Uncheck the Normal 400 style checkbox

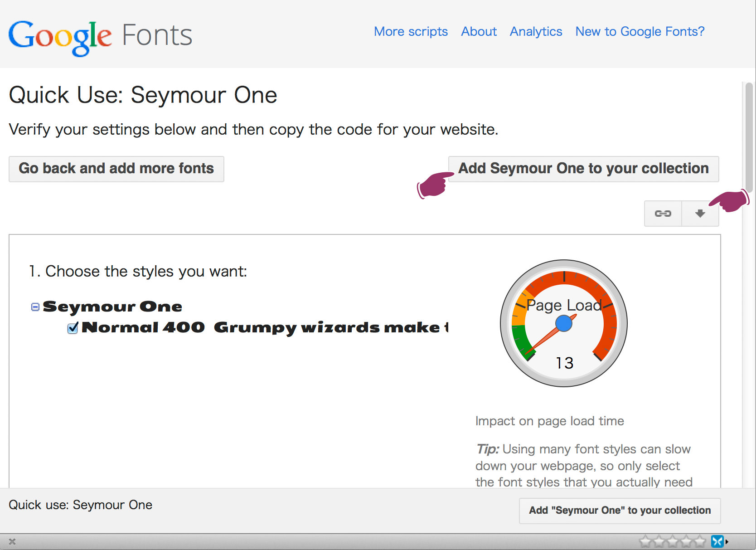[x=73, y=328]
